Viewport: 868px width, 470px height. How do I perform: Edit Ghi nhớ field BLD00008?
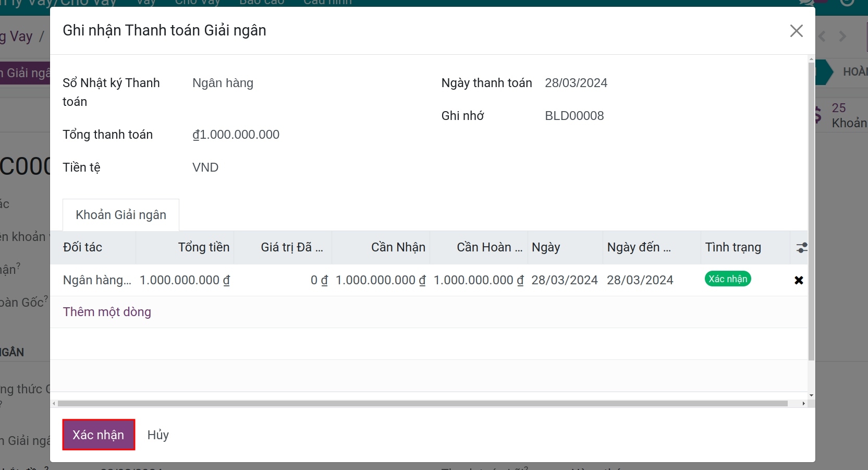574,116
